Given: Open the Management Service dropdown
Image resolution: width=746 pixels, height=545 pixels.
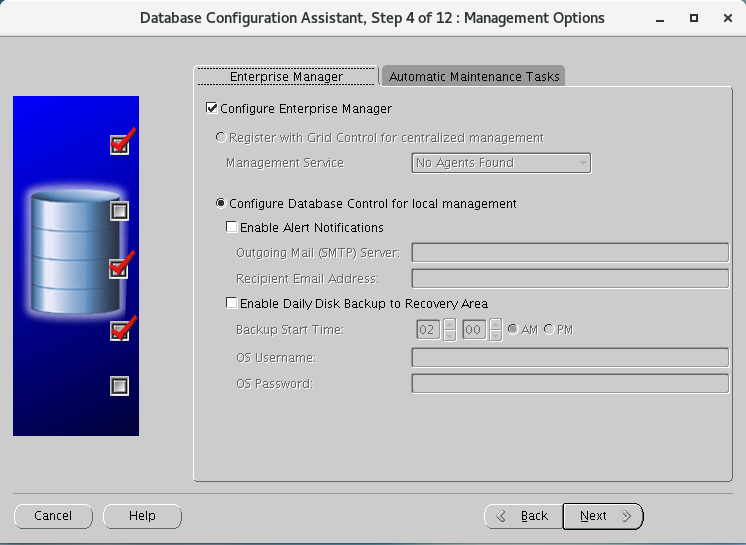Looking at the screenshot, I should click(x=501, y=163).
